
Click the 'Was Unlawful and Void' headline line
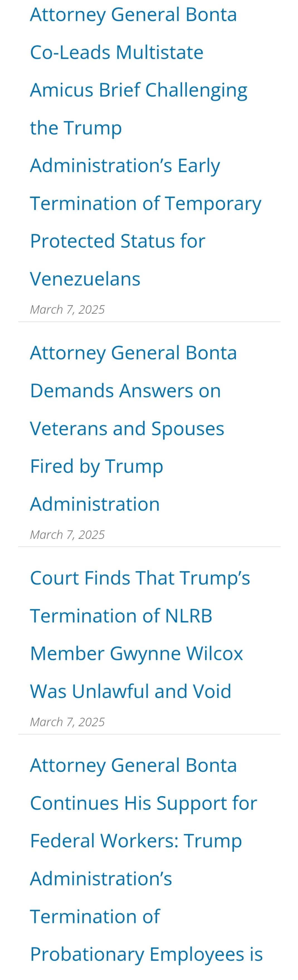(131, 691)
